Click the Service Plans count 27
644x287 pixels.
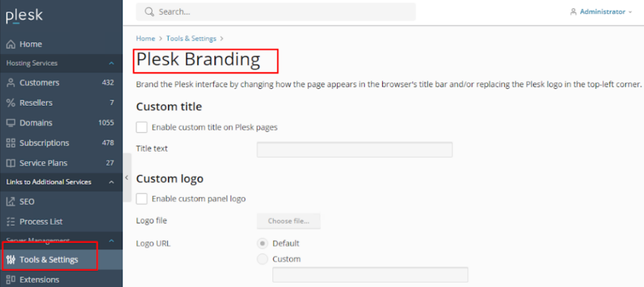110,163
